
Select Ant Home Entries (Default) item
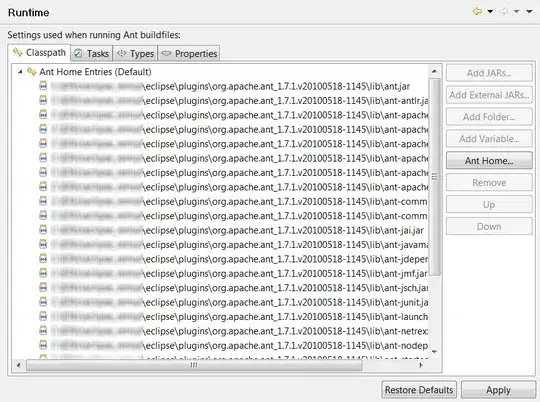point(95,72)
